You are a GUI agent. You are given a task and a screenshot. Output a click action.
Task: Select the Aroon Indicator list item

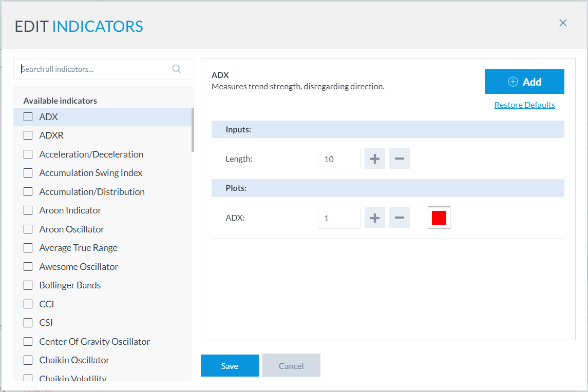(70, 210)
